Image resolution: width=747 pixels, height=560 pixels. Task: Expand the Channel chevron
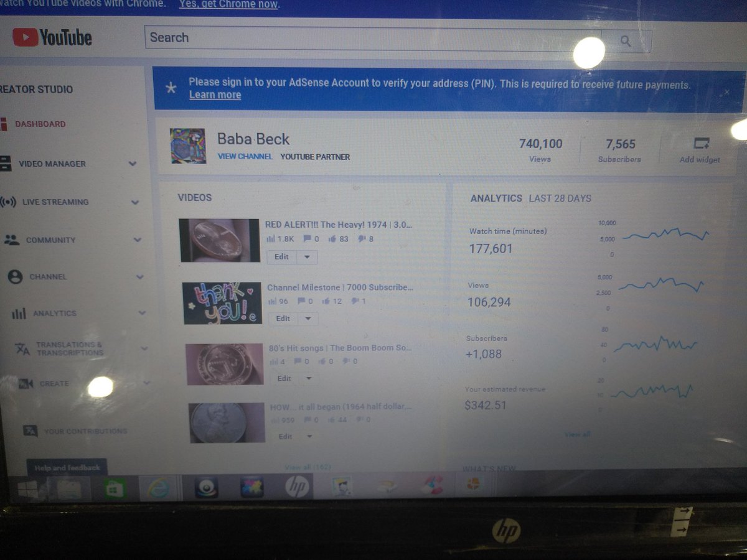[140, 277]
